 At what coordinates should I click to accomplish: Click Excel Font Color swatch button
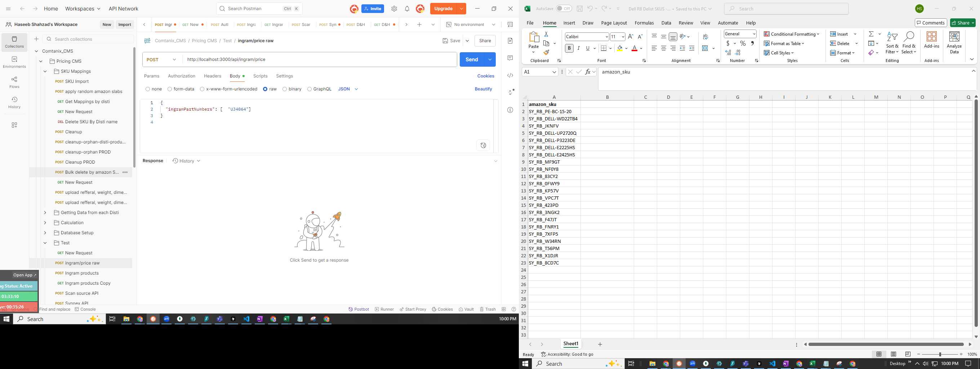[x=634, y=48]
